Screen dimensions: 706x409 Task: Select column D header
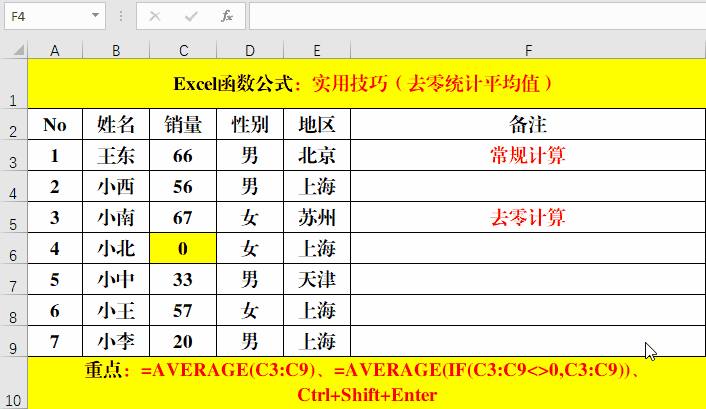250,50
